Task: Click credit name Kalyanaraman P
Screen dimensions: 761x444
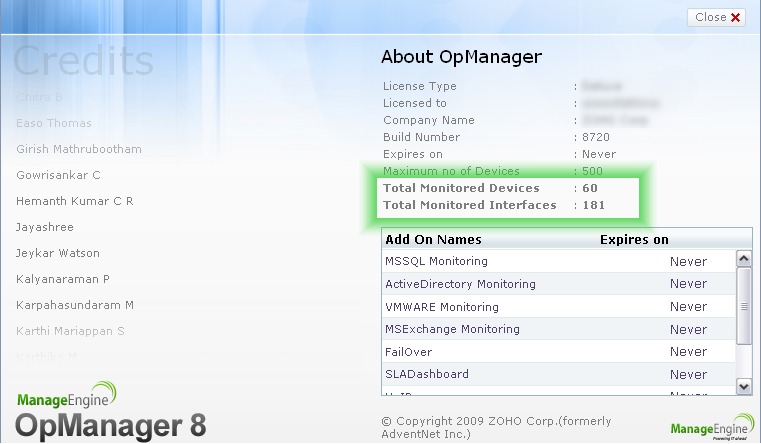Action: click(63, 280)
